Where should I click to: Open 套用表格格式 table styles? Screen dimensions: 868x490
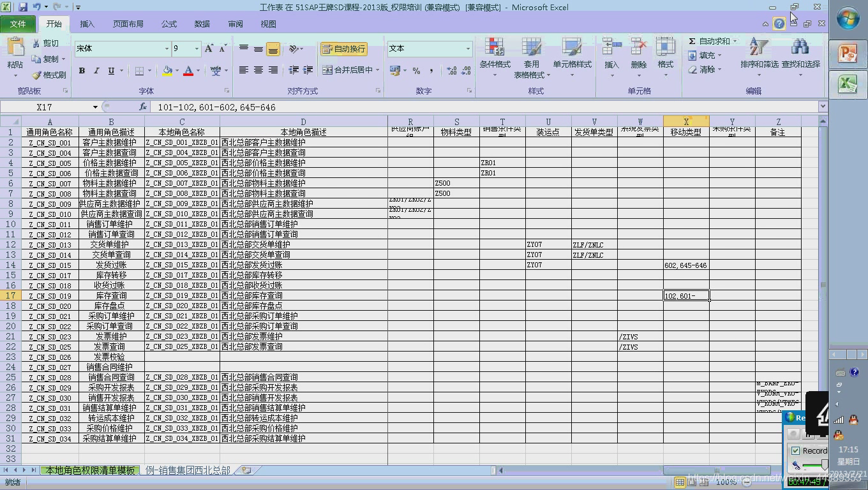coord(532,58)
